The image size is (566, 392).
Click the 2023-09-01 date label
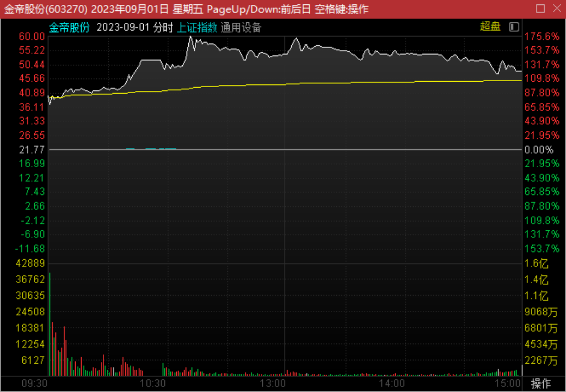[123, 27]
